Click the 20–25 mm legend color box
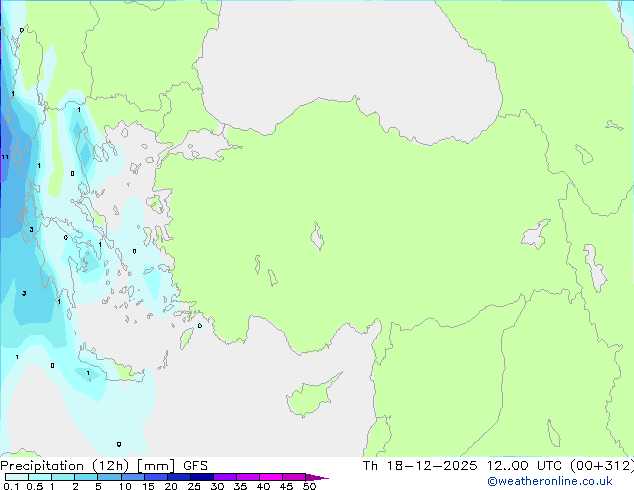The image size is (634, 490). 178,477
